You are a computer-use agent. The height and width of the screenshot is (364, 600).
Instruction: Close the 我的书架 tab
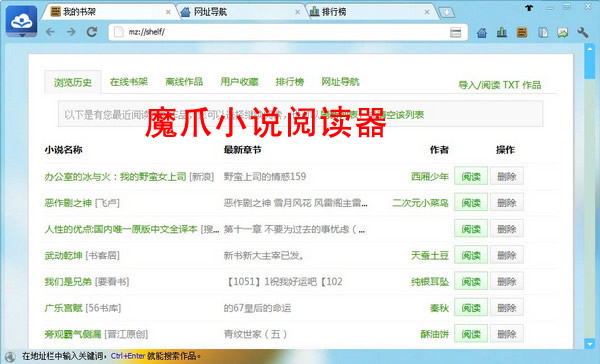tap(168, 12)
